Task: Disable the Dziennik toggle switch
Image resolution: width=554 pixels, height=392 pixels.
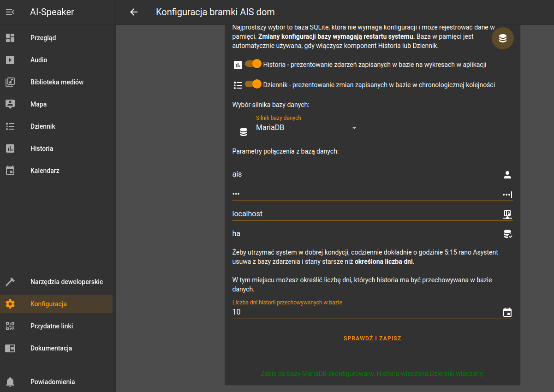Action: point(253,84)
